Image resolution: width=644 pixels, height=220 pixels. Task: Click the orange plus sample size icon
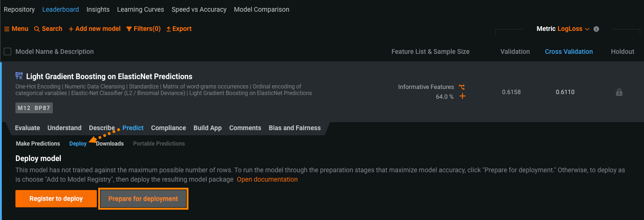tap(463, 96)
